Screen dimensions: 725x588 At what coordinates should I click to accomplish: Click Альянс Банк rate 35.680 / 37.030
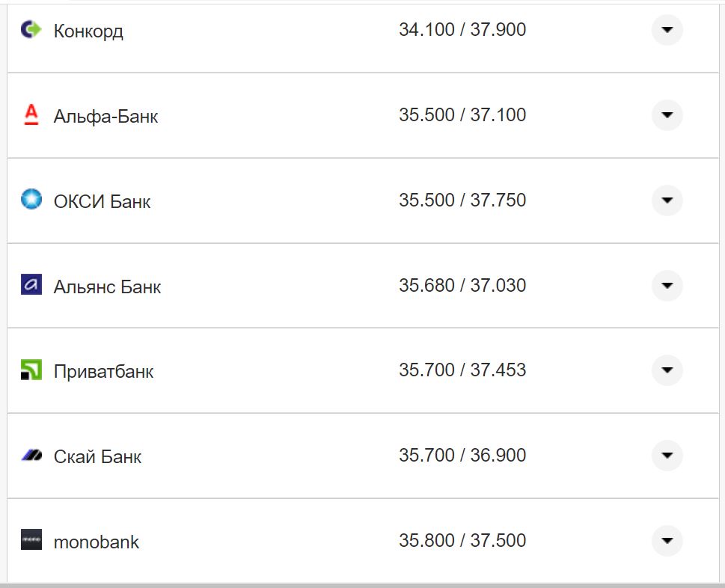tap(462, 286)
